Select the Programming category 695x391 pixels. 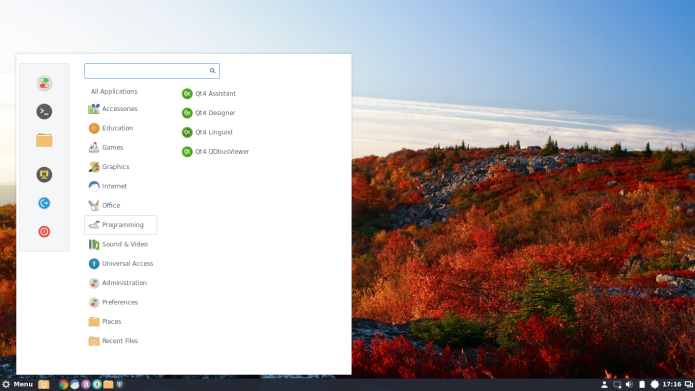(120, 225)
